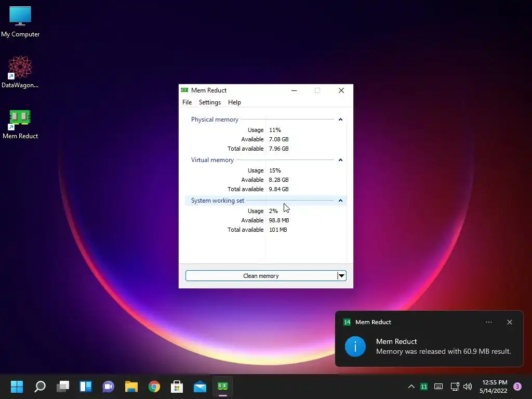
Task: Click the Physical memory header label
Action: click(215, 119)
